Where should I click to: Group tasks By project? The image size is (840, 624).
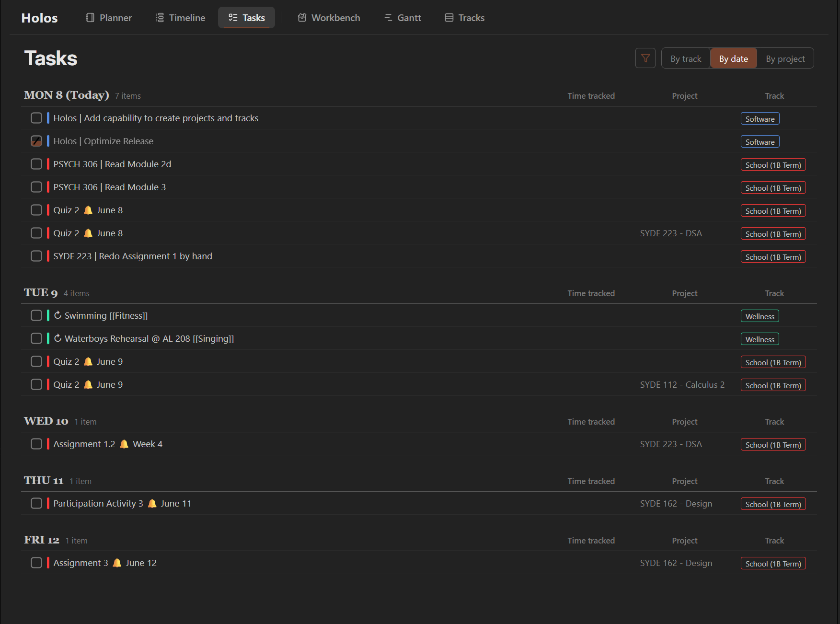click(x=785, y=58)
